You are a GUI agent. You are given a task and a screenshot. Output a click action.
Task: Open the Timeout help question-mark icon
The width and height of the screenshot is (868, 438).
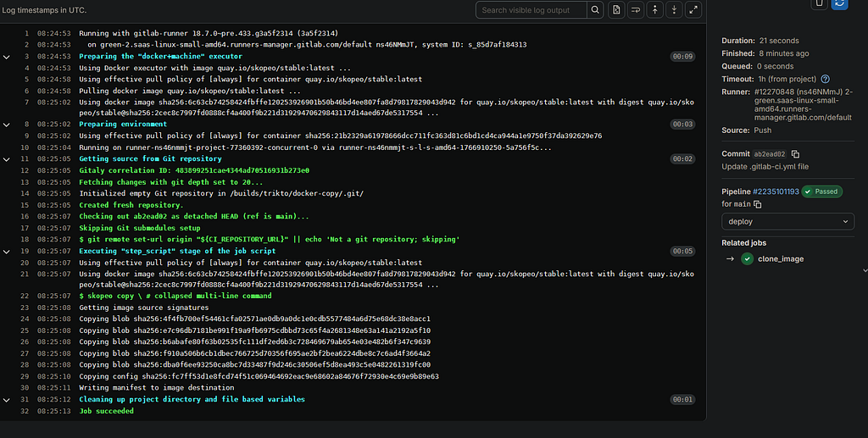point(826,79)
